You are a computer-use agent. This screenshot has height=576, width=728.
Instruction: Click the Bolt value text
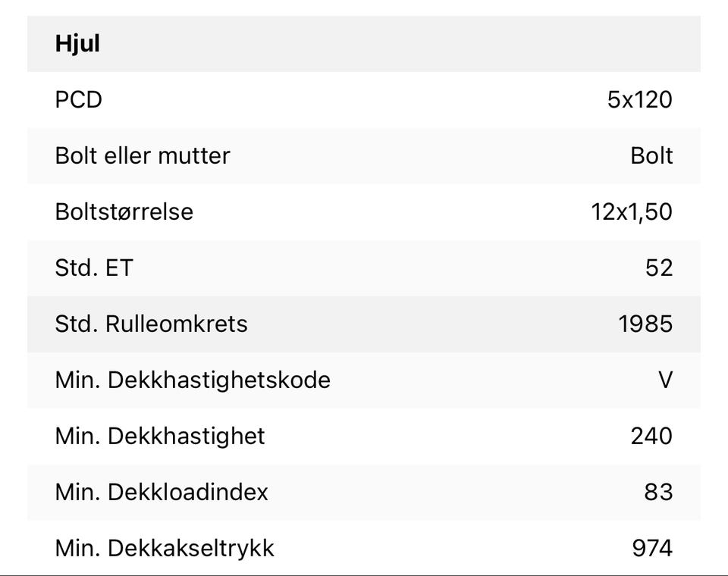651,155
